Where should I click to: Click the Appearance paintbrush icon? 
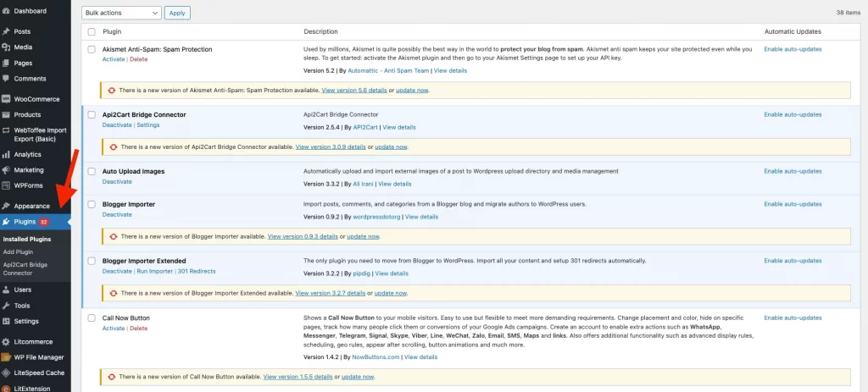(6, 206)
